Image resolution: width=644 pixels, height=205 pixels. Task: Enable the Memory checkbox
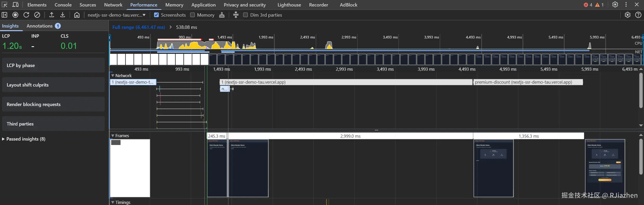point(192,15)
